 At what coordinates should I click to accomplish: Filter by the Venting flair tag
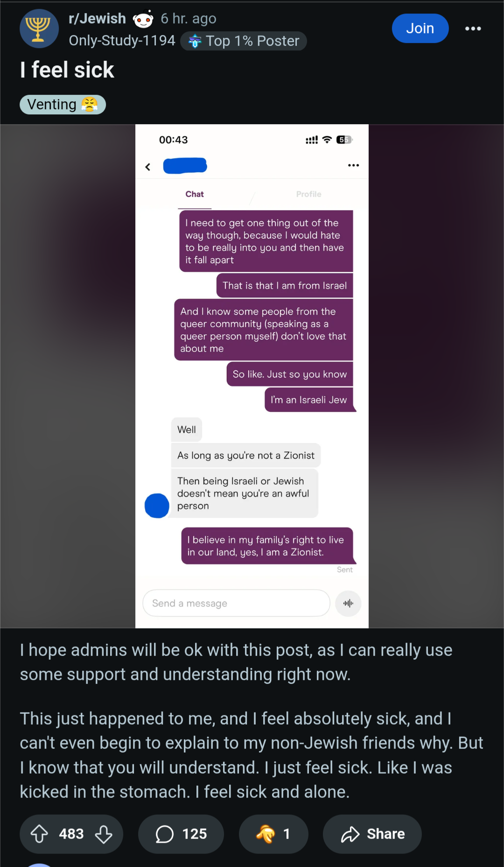(63, 105)
